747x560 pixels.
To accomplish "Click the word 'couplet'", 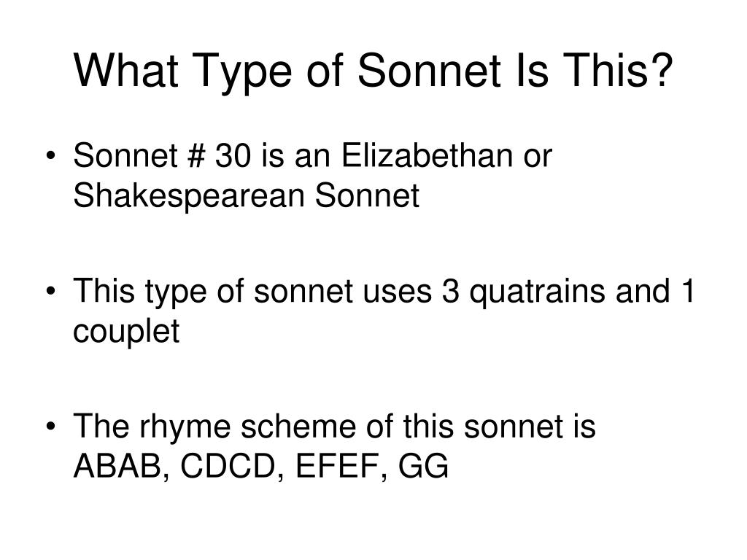I will click(x=126, y=333).
